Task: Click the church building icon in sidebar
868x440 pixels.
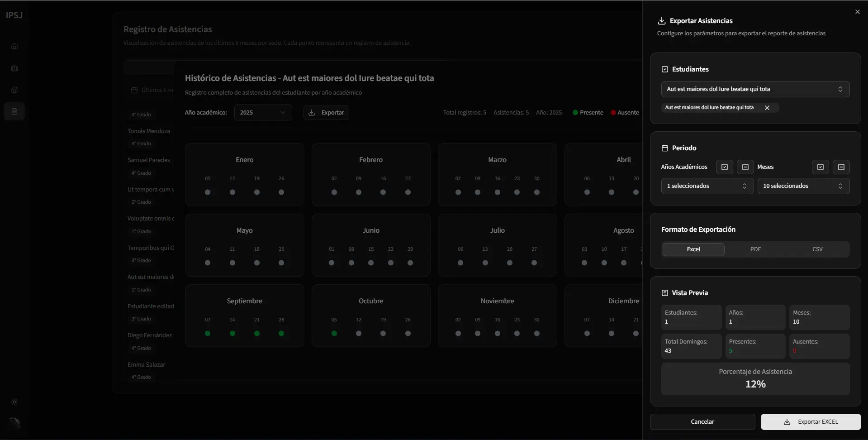Action: point(14,68)
